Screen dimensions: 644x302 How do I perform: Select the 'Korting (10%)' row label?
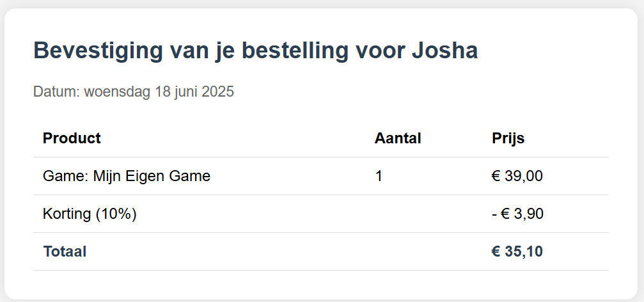coord(90,214)
